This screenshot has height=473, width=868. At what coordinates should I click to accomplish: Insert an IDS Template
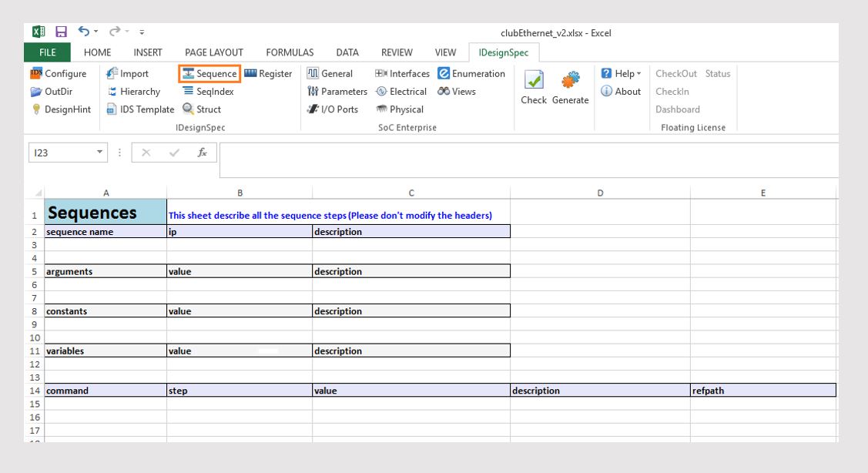coord(140,109)
